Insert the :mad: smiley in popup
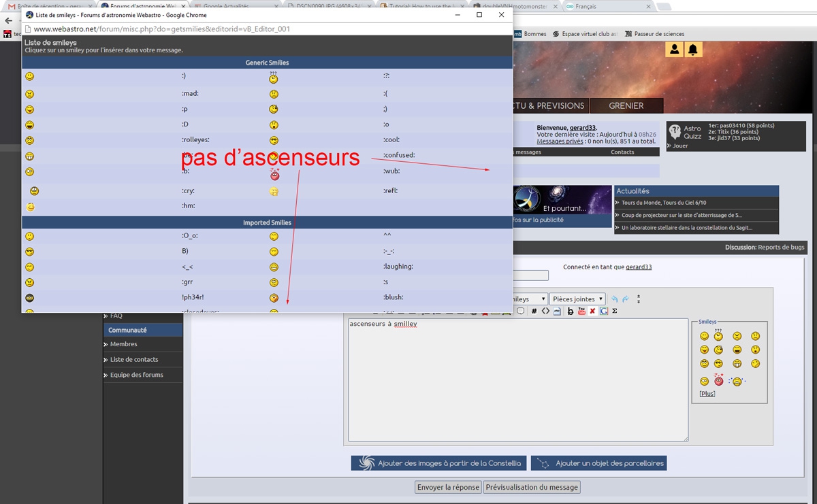The height and width of the screenshot is (504, 817). click(29, 94)
